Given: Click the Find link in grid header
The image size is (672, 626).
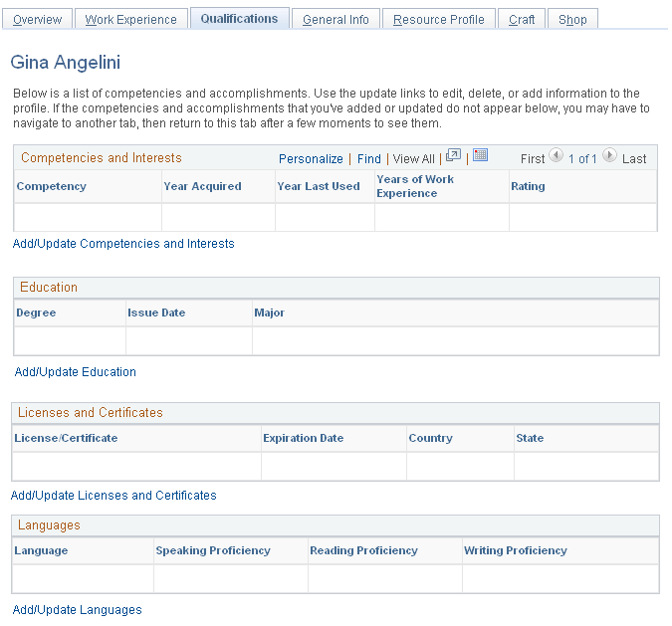Looking at the screenshot, I should [x=369, y=159].
